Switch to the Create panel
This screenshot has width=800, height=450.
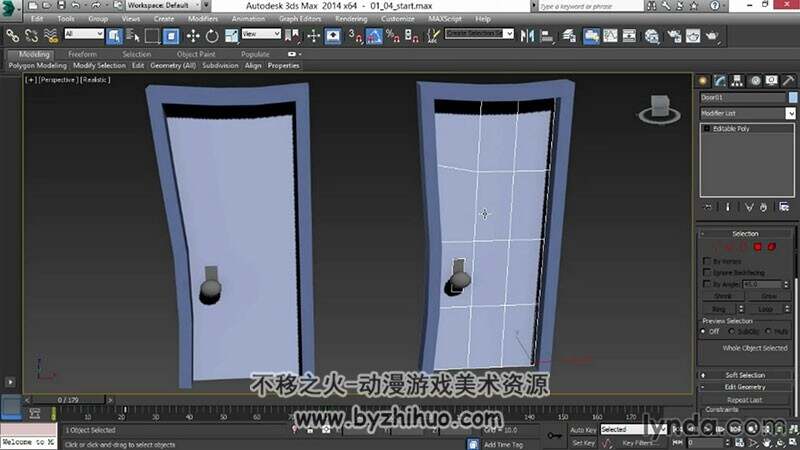(x=703, y=81)
